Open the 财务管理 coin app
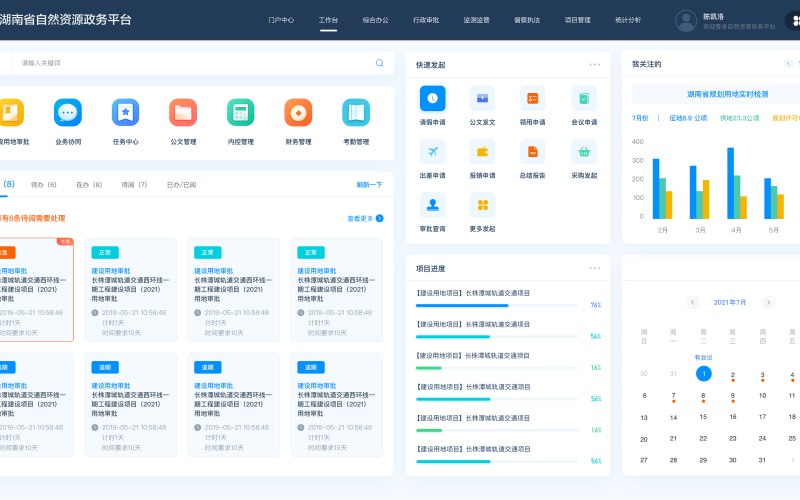 pyautogui.click(x=298, y=112)
